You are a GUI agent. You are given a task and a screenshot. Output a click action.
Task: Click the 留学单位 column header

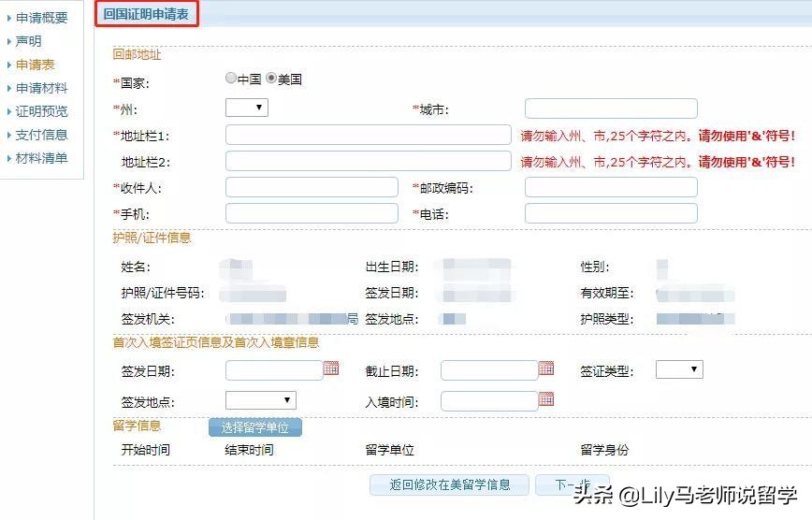coord(390,450)
